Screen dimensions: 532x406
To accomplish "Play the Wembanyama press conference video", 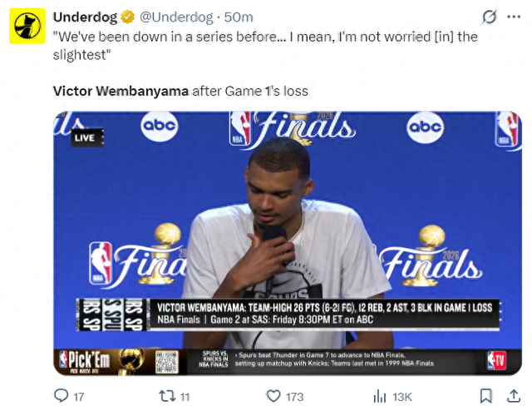I will (288, 244).
